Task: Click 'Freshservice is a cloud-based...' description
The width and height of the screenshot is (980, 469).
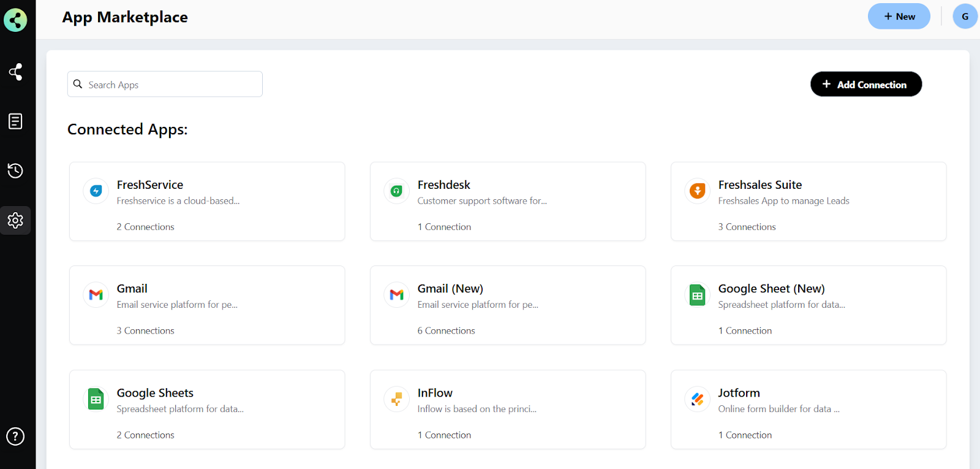Action: (178, 200)
